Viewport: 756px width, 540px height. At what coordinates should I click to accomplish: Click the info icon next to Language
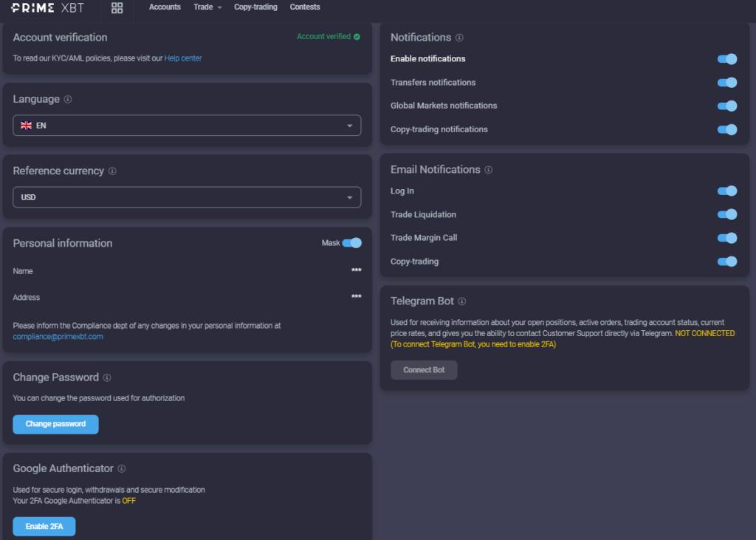(68, 99)
